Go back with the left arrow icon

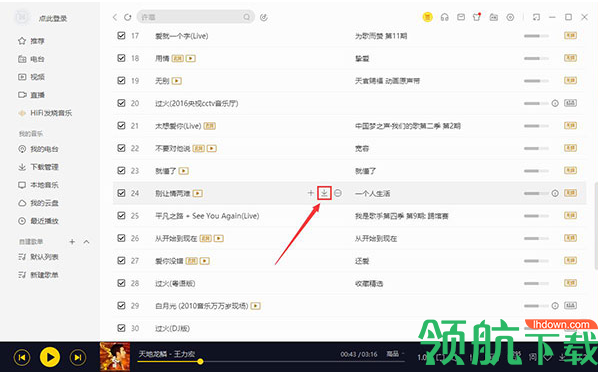tap(115, 17)
